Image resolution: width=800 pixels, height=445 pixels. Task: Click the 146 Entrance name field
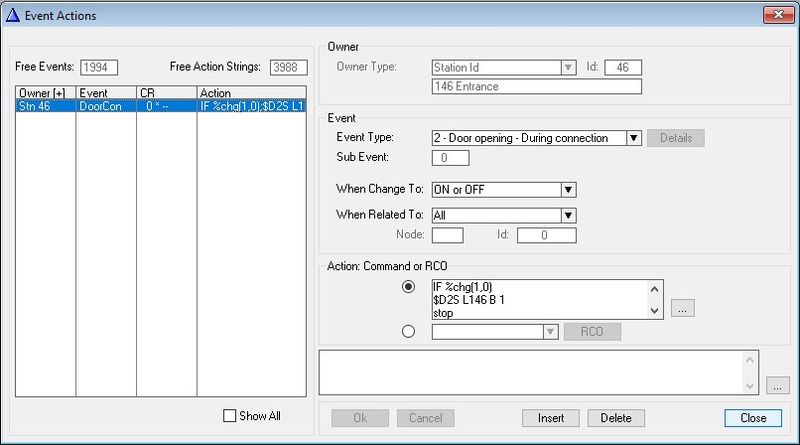[536, 86]
